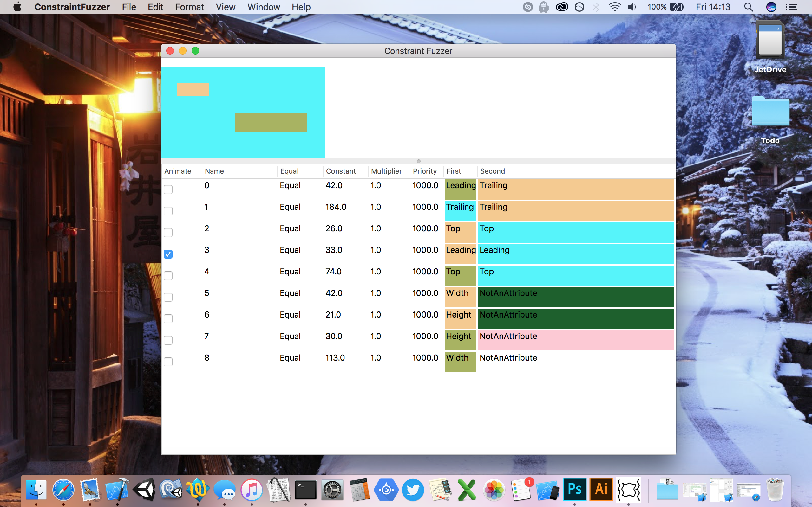Enable Animate checkbox for constraint 0
812x507 pixels.
(168, 189)
